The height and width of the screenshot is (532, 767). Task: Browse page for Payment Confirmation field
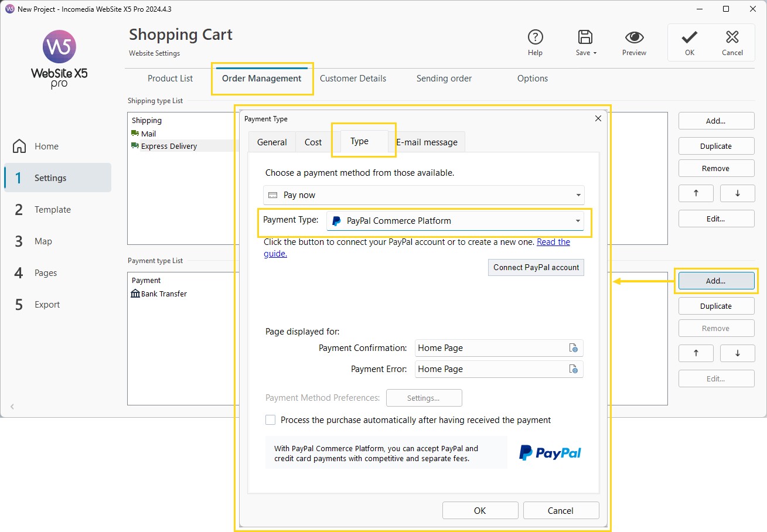click(574, 348)
